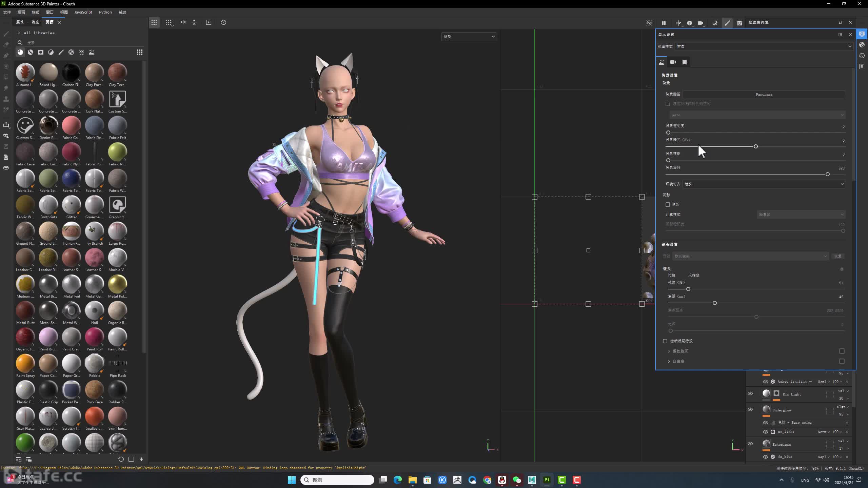The image size is (868, 488).
Task: Tick the 颜色校正 checkbox
Action: [842, 351]
